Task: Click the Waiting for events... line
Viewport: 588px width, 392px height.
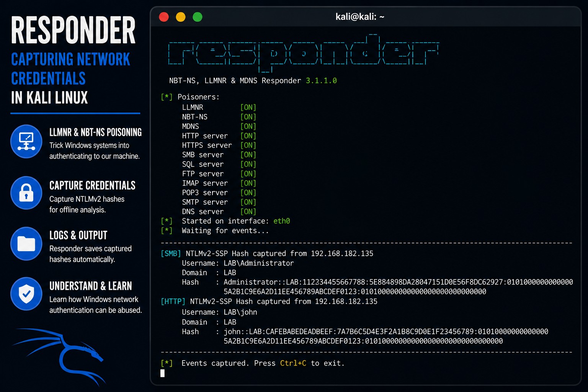Action: click(215, 230)
